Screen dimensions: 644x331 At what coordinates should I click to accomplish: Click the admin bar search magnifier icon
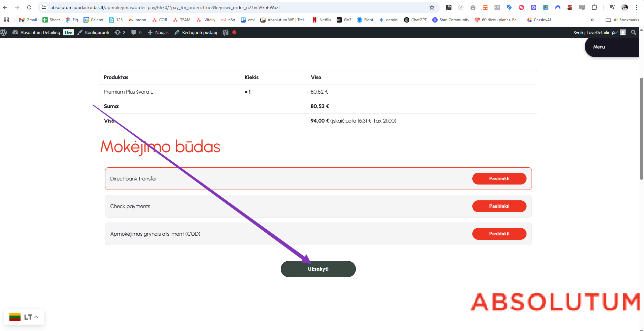coord(633,32)
